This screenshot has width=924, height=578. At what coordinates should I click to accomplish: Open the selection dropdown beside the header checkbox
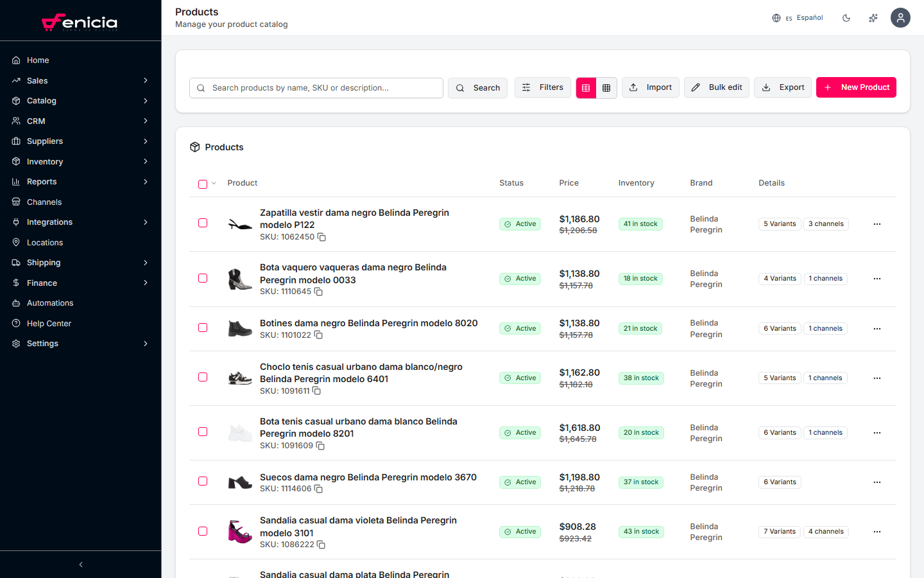click(x=212, y=184)
